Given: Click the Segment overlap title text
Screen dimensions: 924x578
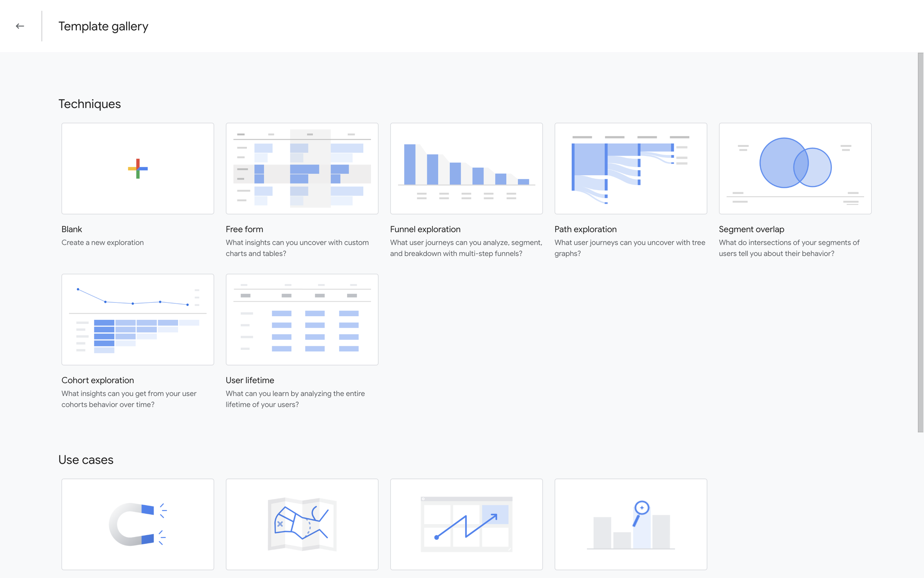Looking at the screenshot, I should (x=751, y=229).
